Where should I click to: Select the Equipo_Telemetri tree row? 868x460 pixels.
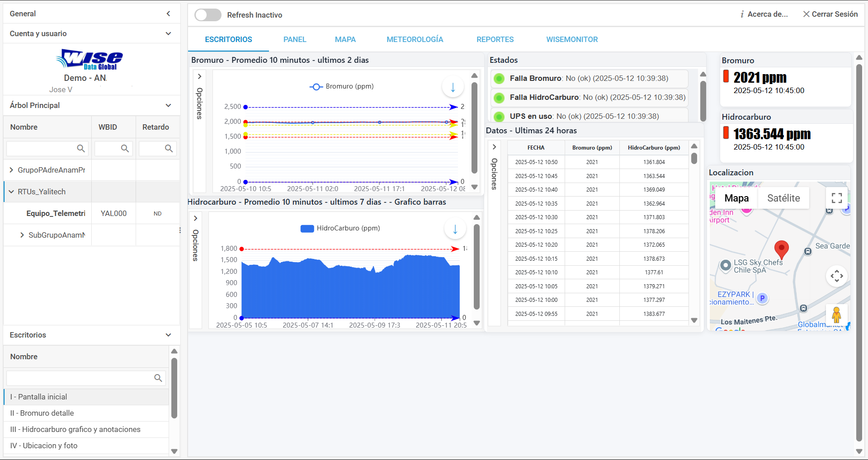(92, 213)
